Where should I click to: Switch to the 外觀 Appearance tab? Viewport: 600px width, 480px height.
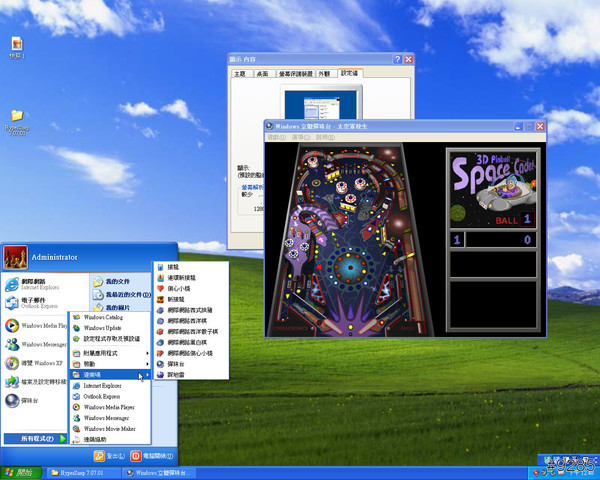click(323, 74)
